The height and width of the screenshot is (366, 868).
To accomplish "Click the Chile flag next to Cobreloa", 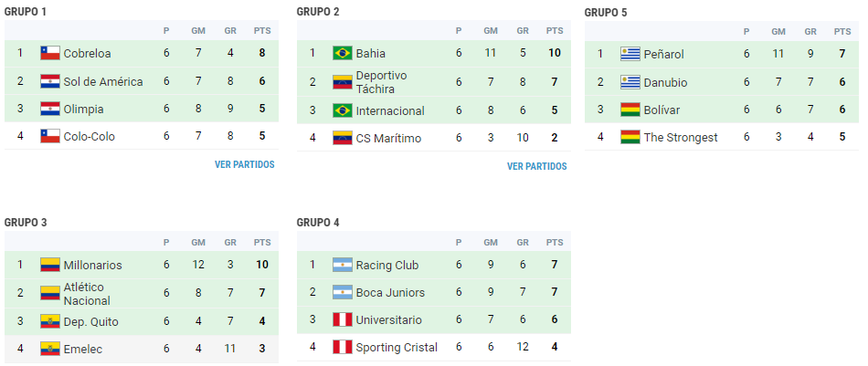I will pos(50,53).
